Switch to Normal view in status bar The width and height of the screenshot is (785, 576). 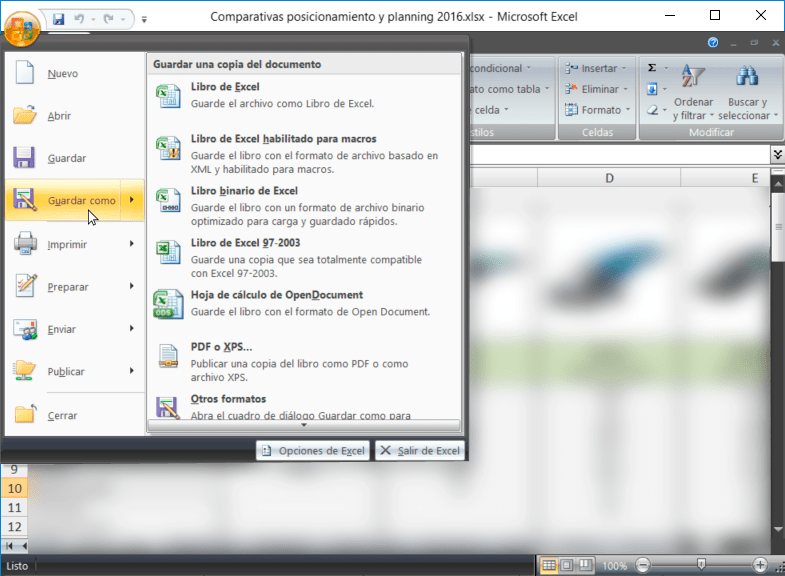click(x=549, y=565)
